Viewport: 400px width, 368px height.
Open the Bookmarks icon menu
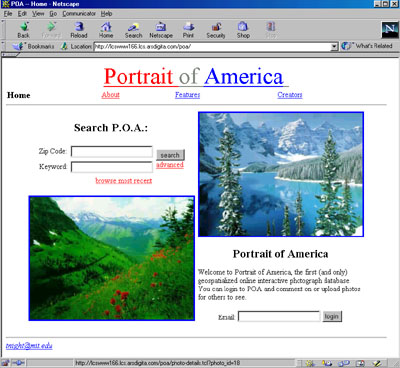coord(18,46)
